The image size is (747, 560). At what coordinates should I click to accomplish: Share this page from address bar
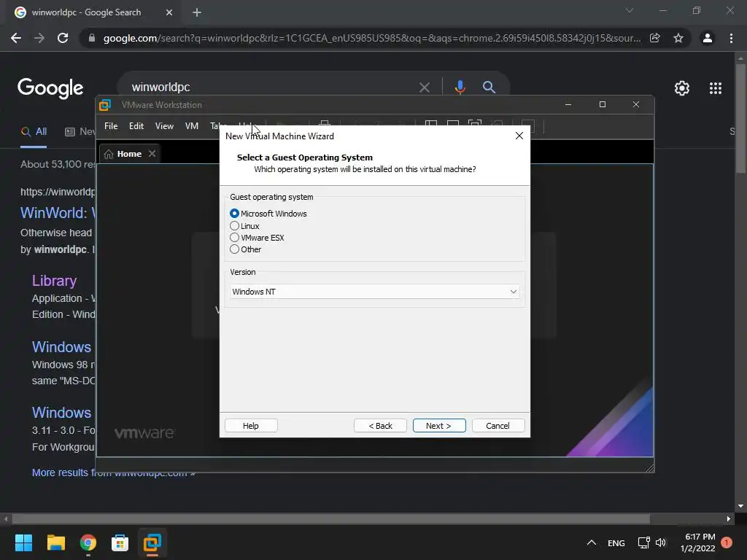(x=655, y=38)
